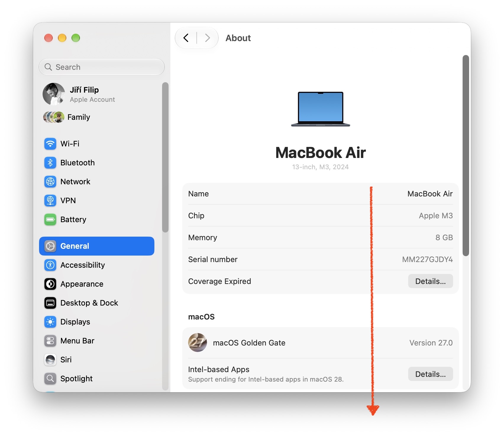The image size is (504, 436).
Task: Open the Displays sun icon
Action: coord(50,322)
